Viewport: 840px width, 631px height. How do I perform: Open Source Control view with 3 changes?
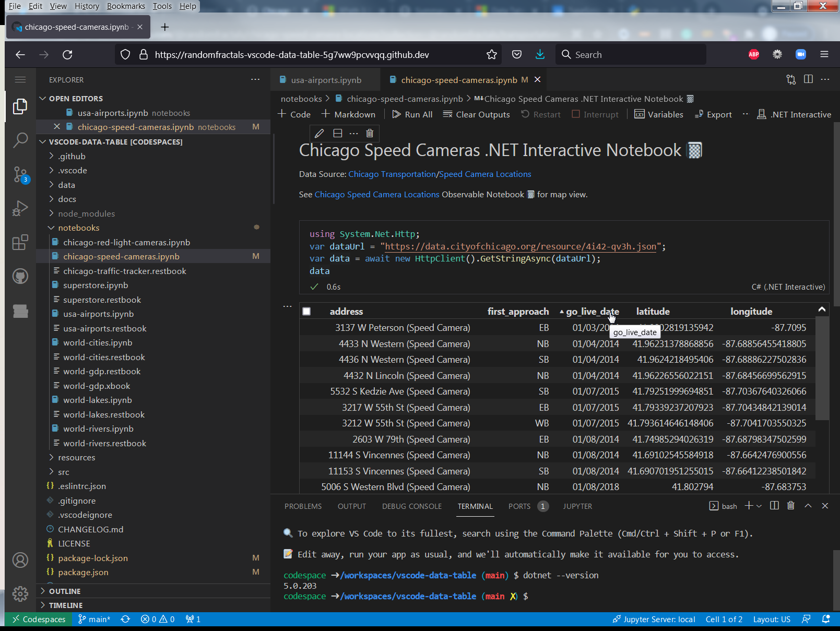click(x=20, y=174)
